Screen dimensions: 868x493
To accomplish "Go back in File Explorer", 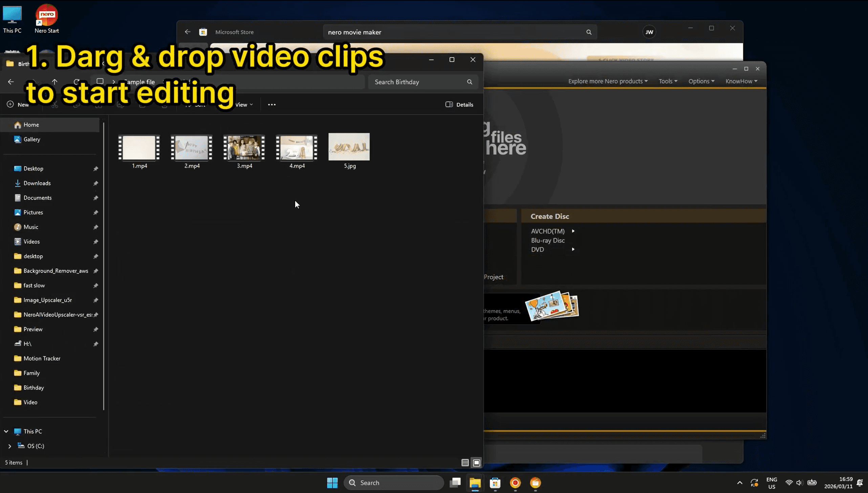I will [x=11, y=82].
